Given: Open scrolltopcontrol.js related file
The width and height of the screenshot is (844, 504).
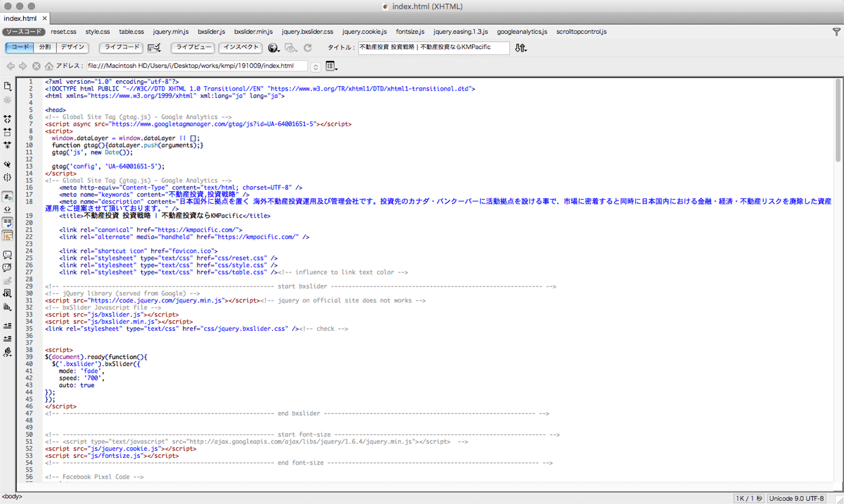Looking at the screenshot, I should (x=581, y=32).
